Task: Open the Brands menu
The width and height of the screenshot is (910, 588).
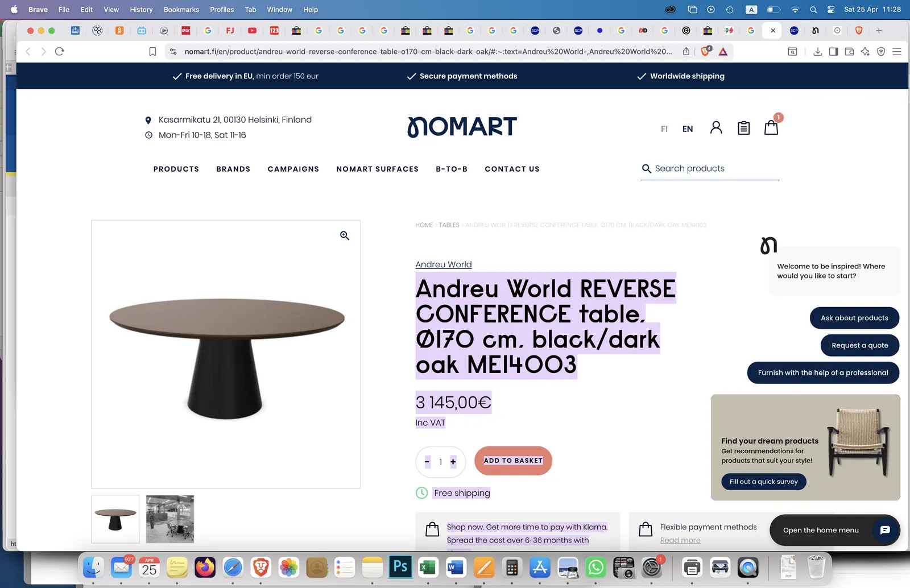Action: click(x=233, y=169)
